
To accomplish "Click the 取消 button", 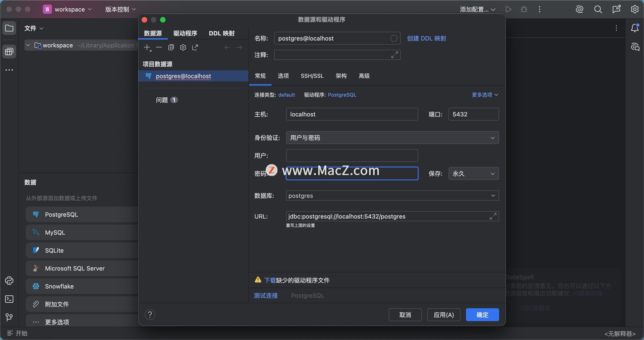I will pos(405,315).
